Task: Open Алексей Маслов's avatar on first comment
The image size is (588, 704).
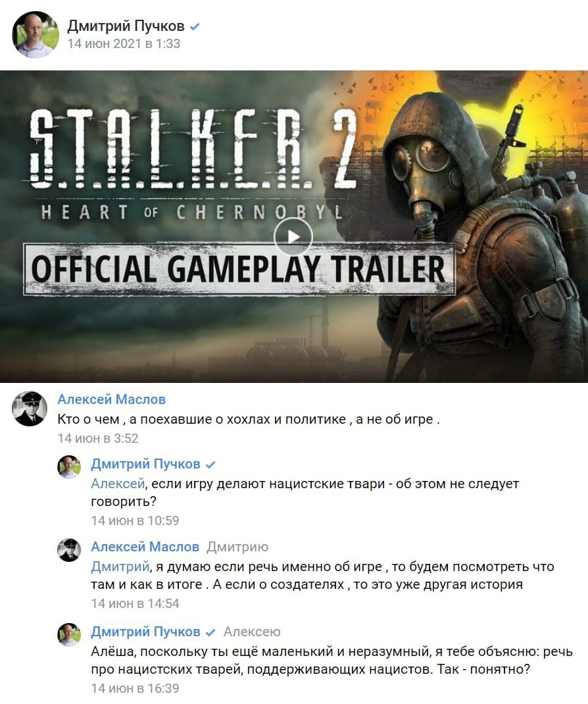Action: click(29, 409)
